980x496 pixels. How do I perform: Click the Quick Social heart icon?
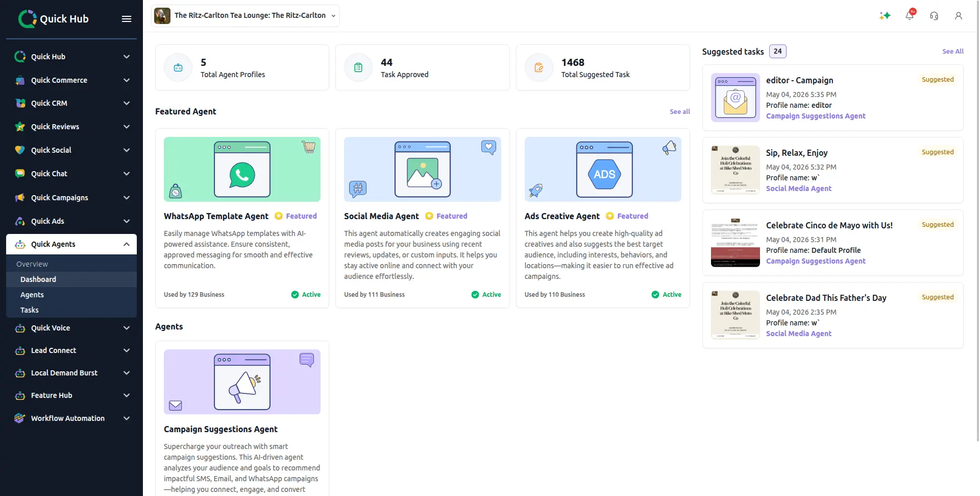pyautogui.click(x=20, y=150)
